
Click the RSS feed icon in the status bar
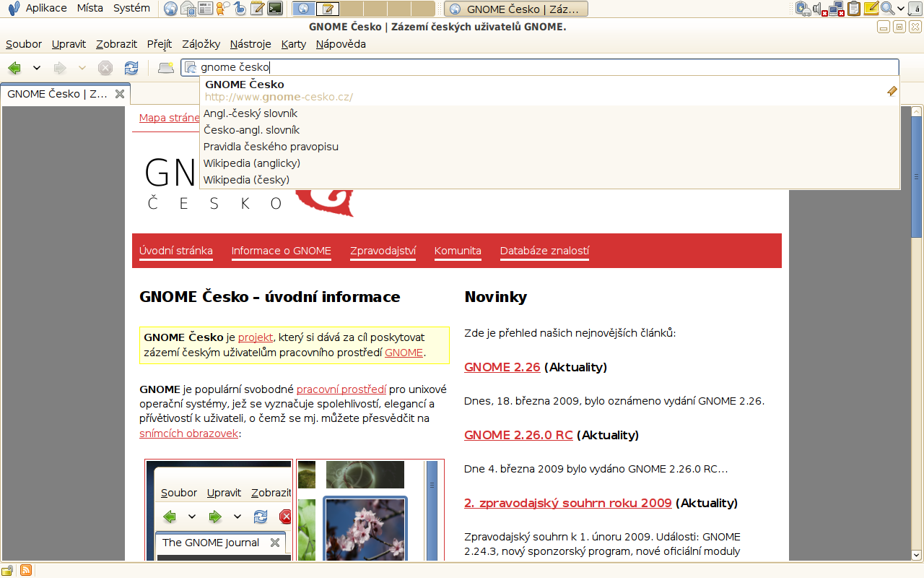click(25, 570)
